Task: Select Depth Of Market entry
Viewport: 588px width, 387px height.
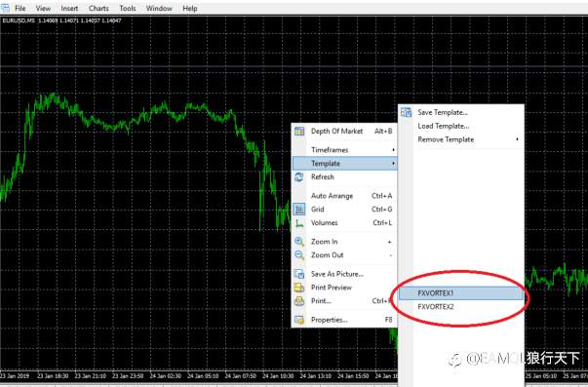Action: (344, 132)
